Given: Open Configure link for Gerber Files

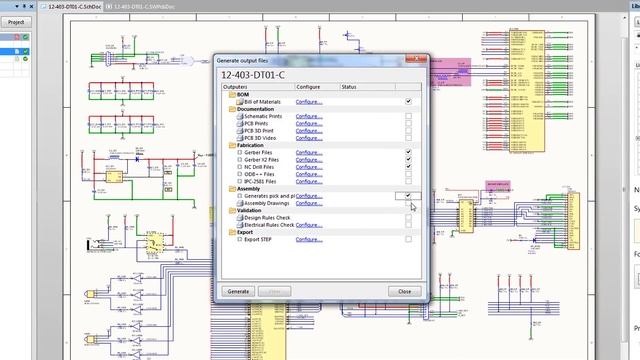Looking at the screenshot, I should [x=309, y=153].
